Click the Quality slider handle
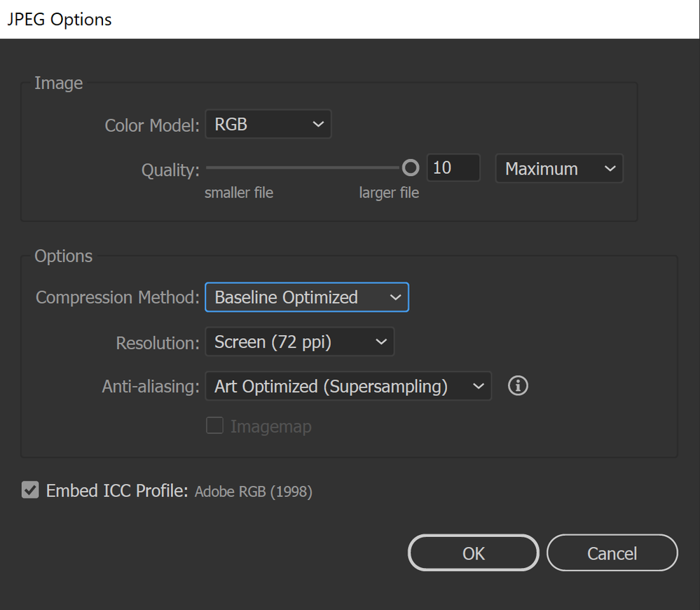This screenshot has width=700, height=610. pyautogui.click(x=411, y=168)
